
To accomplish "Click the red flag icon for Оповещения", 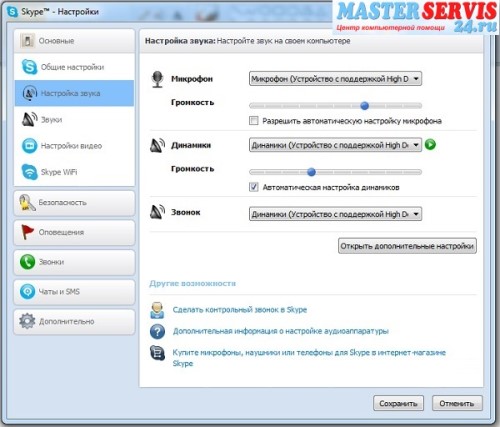I will (x=27, y=232).
